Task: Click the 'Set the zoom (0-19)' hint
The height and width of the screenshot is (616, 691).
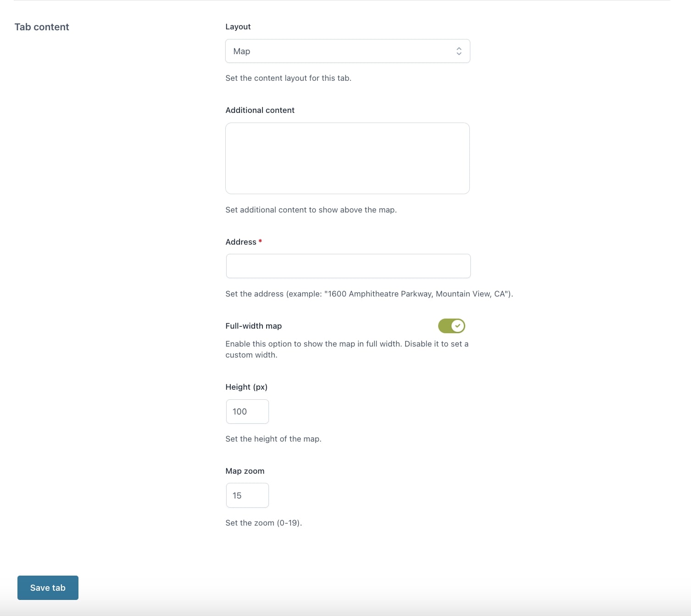Action: tap(263, 523)
